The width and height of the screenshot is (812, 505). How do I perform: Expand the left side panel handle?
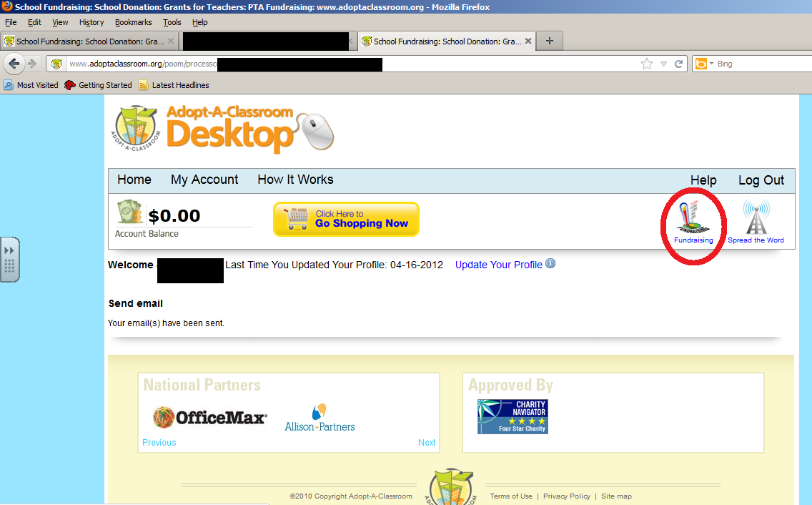click(x=10, y=259)
